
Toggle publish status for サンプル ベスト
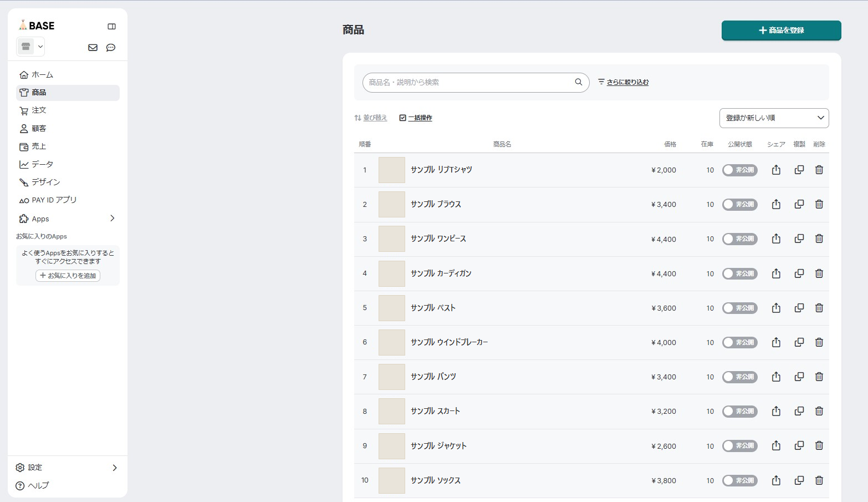pyautogui.click(x=739, y=308)
